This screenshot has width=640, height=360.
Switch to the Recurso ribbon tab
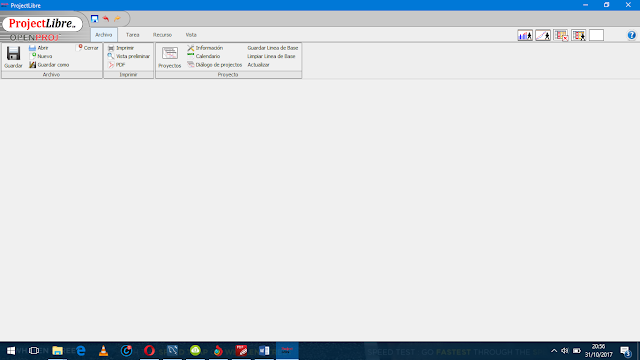coord(162,35)
